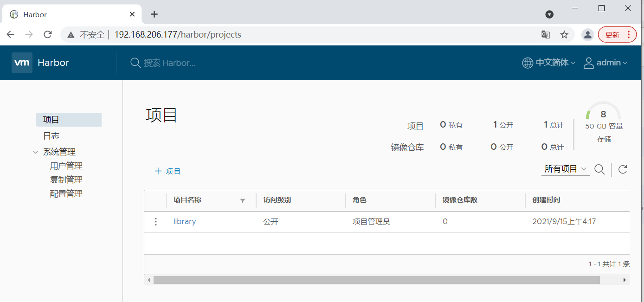Go back in browser history
The width and height of the screenshot is (644, 302).
point(10,34)
